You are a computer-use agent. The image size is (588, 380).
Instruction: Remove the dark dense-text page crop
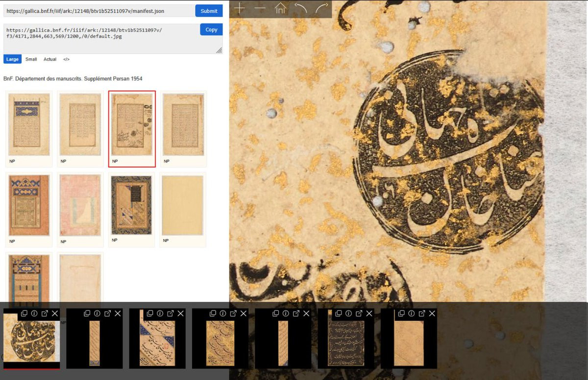[x=369, y=313]
